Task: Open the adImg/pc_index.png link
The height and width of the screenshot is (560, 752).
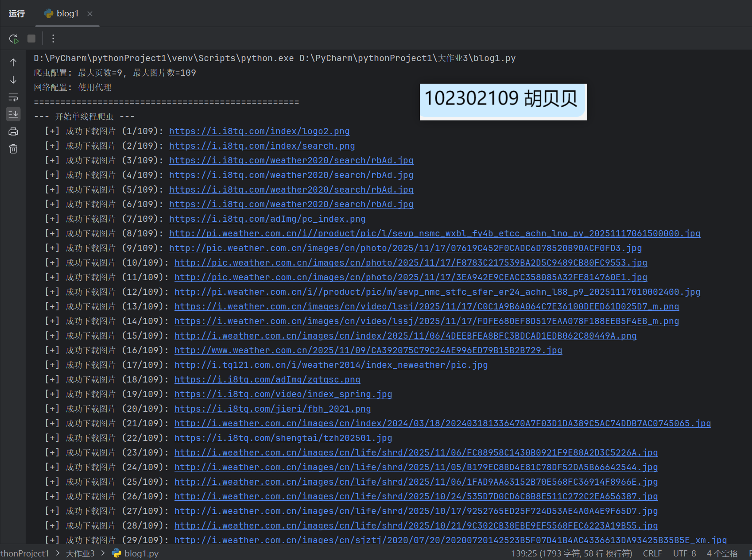Action: point(267,219)
